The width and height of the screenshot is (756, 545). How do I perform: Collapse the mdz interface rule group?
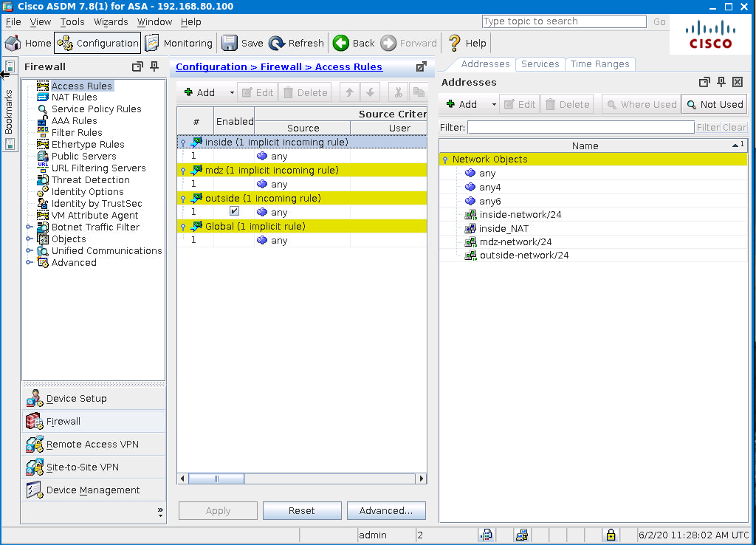183,171
